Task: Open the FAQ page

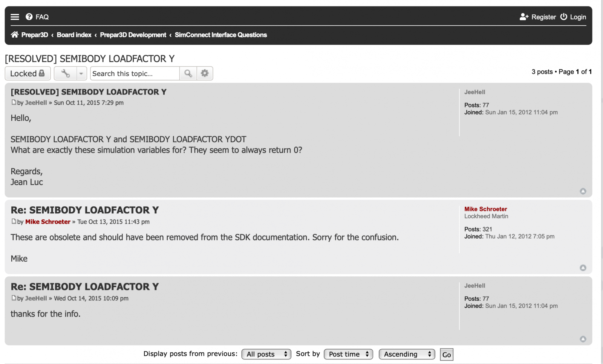Action: tap(37, 17)
